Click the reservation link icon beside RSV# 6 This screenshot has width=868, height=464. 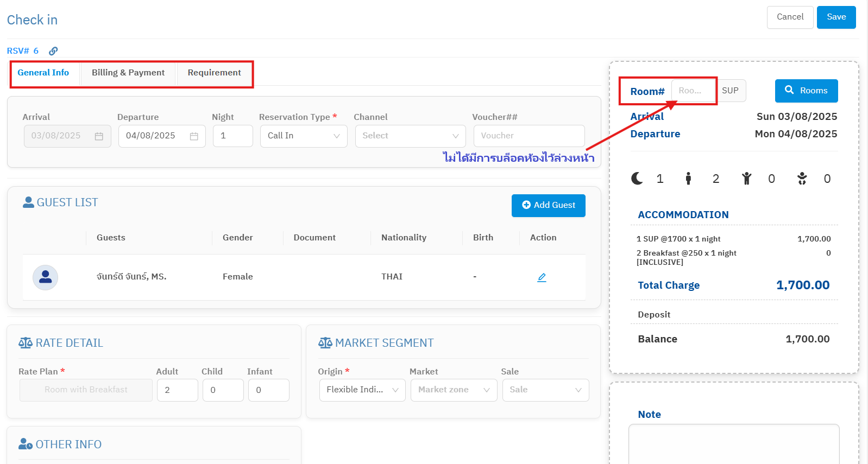coord(53,51)
